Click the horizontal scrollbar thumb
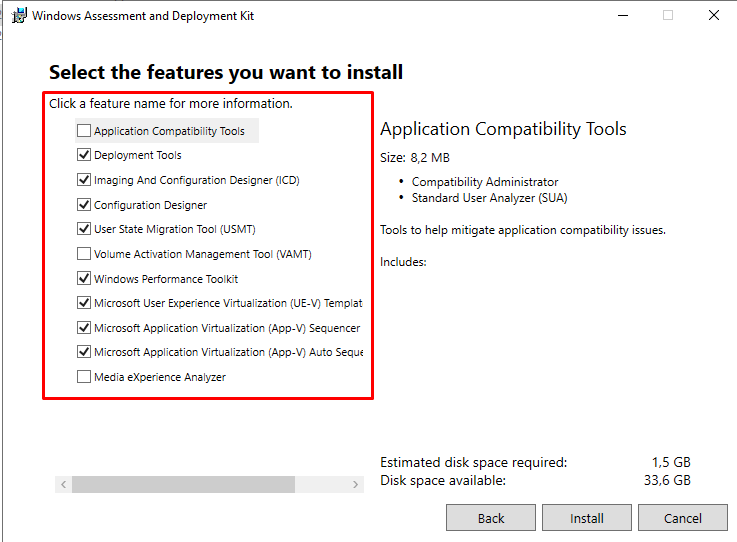The width and height of the screenshot is (737, 542). 183,484
